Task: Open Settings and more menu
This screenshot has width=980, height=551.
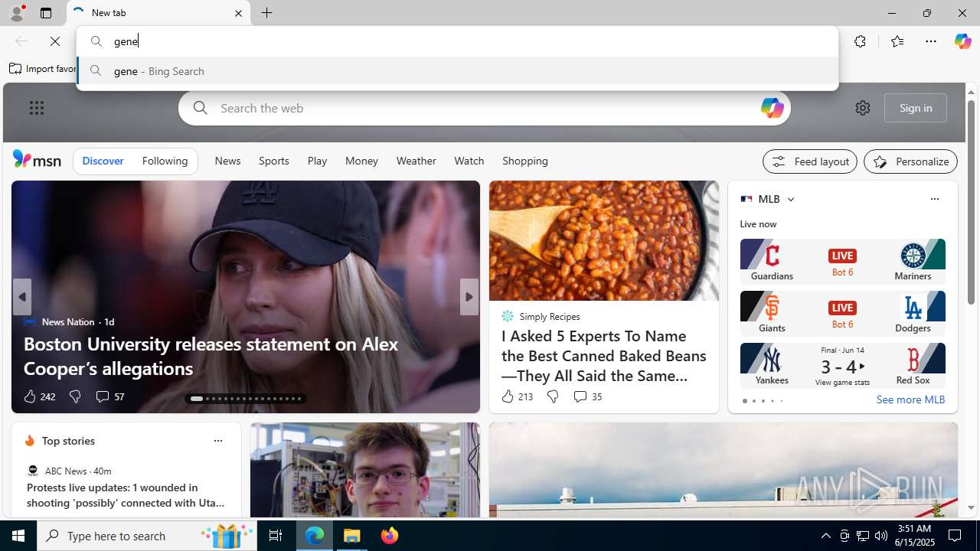Action: pos(931,41)
